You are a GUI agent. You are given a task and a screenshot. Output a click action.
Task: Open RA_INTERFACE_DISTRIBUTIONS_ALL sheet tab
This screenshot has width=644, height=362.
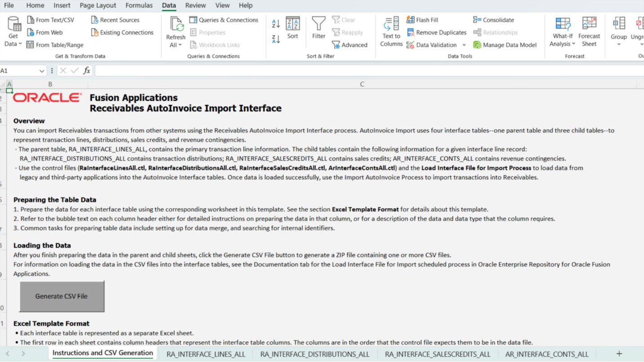click(x=315, y=354)
